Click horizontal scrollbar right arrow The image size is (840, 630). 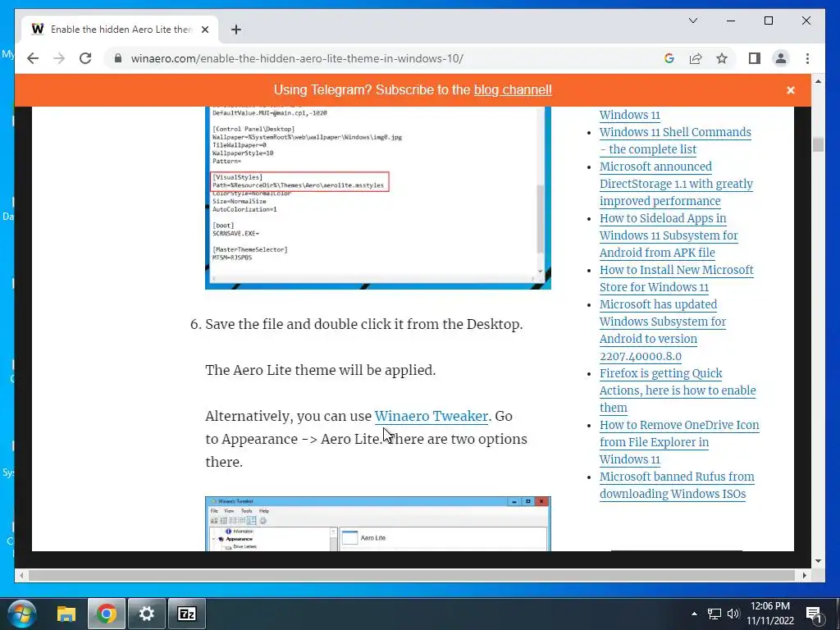click(805, 575)
